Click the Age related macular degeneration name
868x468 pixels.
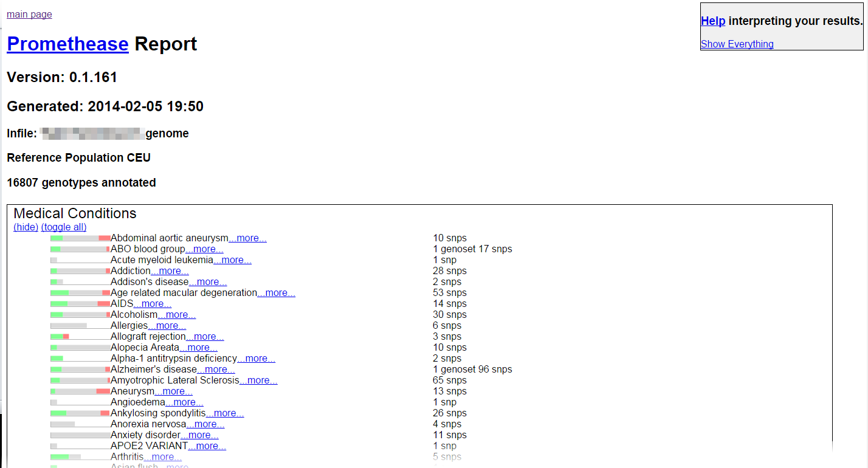coord(184,293)
